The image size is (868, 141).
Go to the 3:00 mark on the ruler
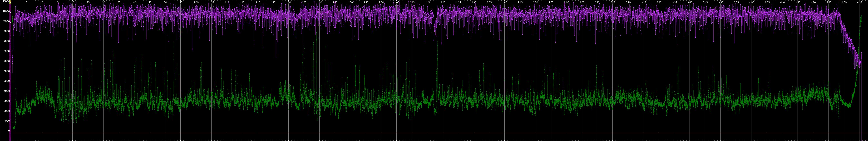[x=567, y=2]
